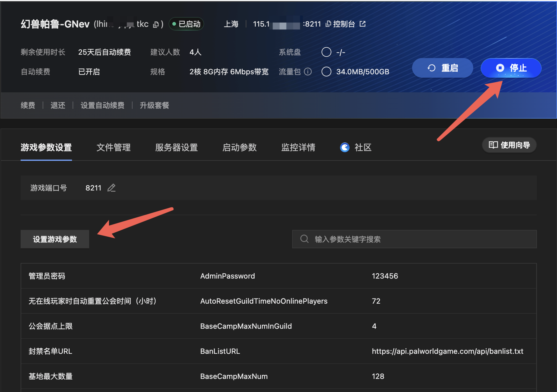Click the BanListURL banlist.txt value
This screenshot has width=557, height=392.
click(447, 351)
